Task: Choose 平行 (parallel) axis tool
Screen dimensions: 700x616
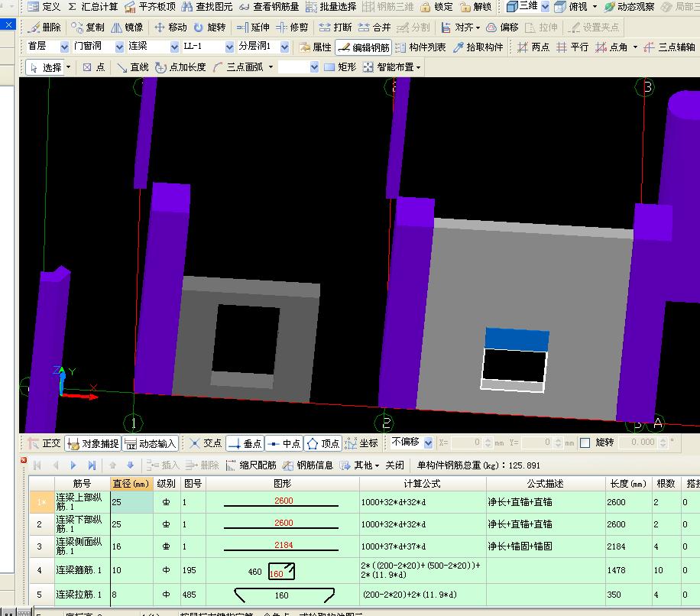Action: (x=573, y=47)
